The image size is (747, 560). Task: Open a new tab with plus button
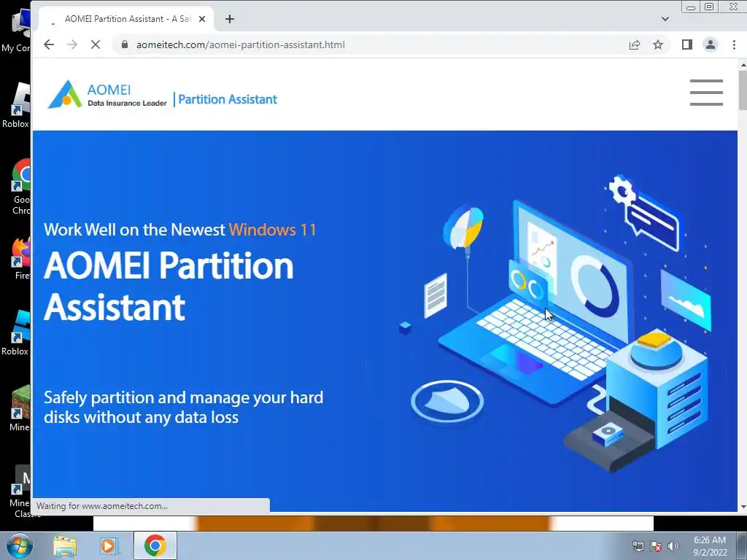tap(230, 19)
